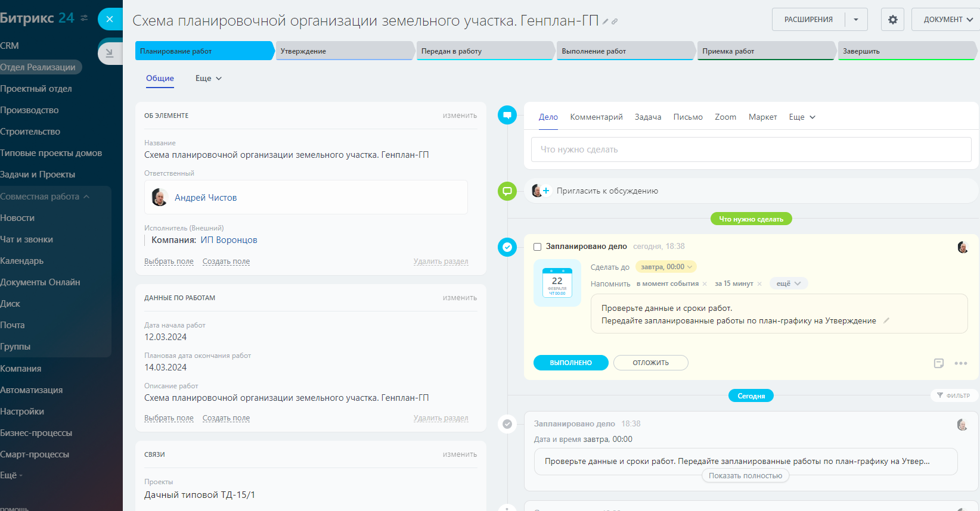980x511 pixels.
Task: Remove the 'в момент события' reminder
Action: [x=705, y=284]
